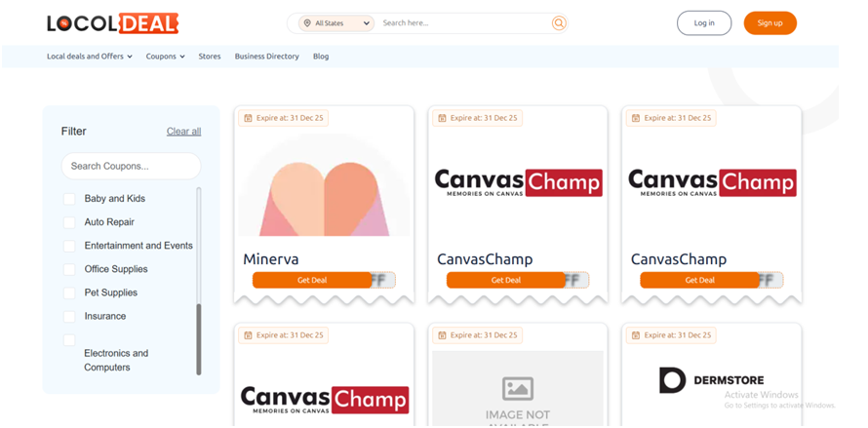The height and width of the screenshot is (428, 868).
Task: Go to the Stores page
Action: pyautogui.click(x=210, y=57)
